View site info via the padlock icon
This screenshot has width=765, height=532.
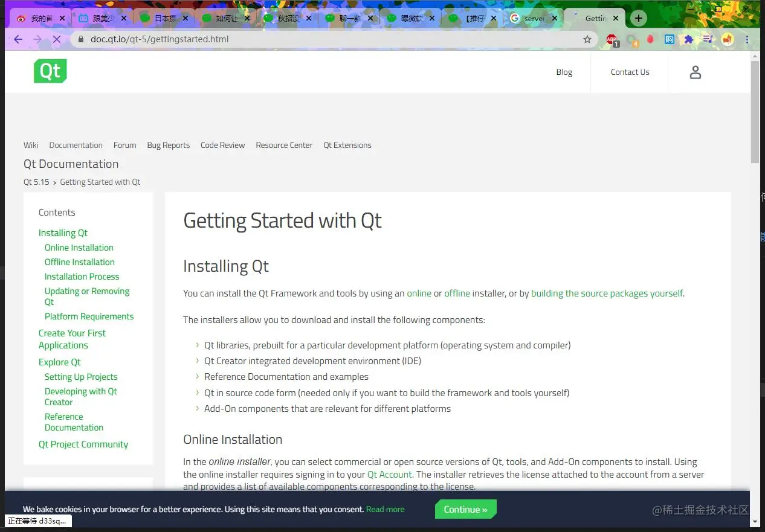coord(82,39)
